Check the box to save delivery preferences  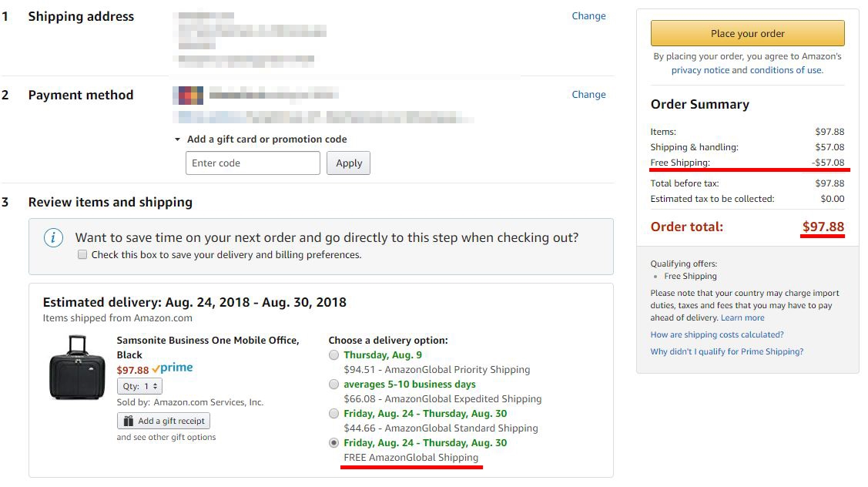coord(82,255)
